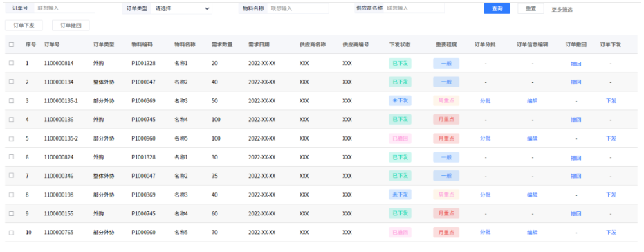The width and height of the screenshot is (644, 252).
Task: Click 下发 for order 1100000765
Action: (x=611, y=232)
